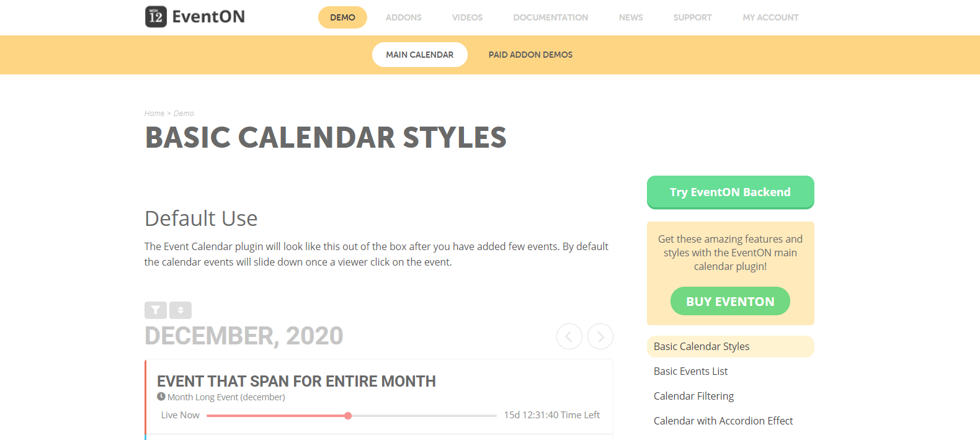Open the Calendar Filtering page

click(x=693, y=395)
